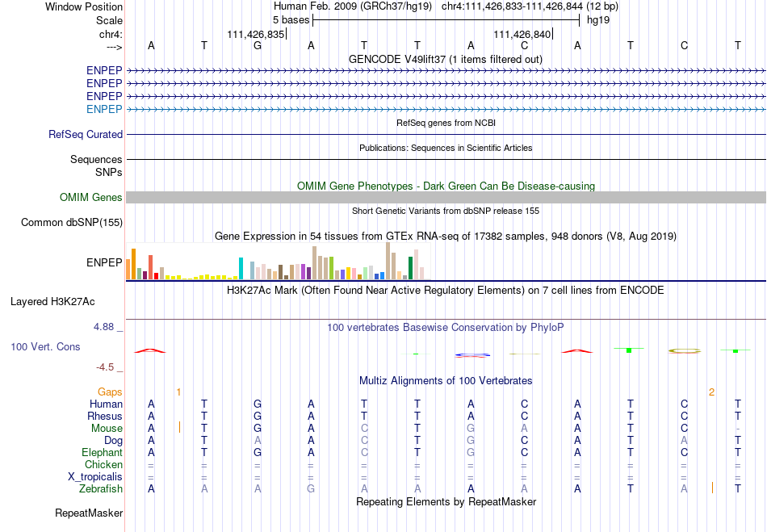Click the H3K27Ac Mark track title
767x532 pixels.
click(x=446, y=291)
